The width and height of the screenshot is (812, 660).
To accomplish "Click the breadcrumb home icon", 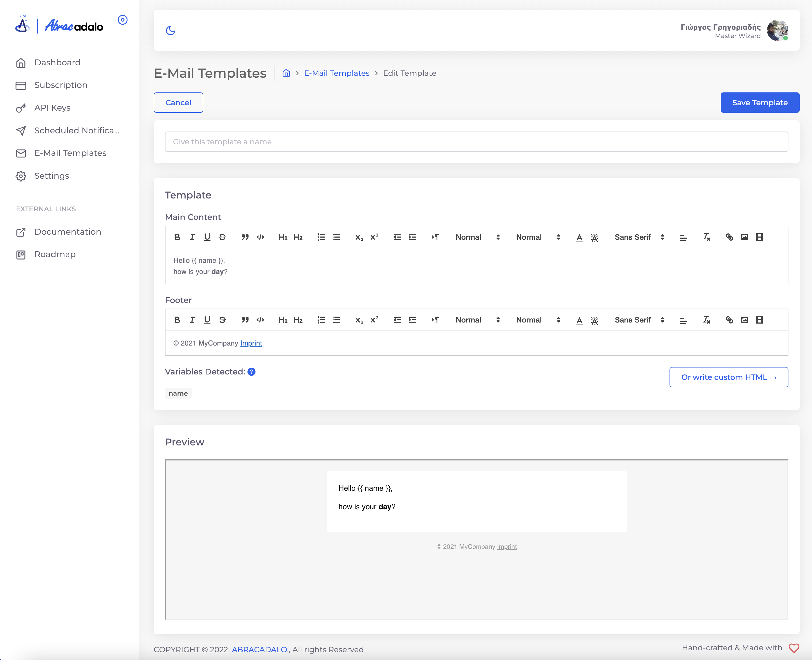I will 286,73.
